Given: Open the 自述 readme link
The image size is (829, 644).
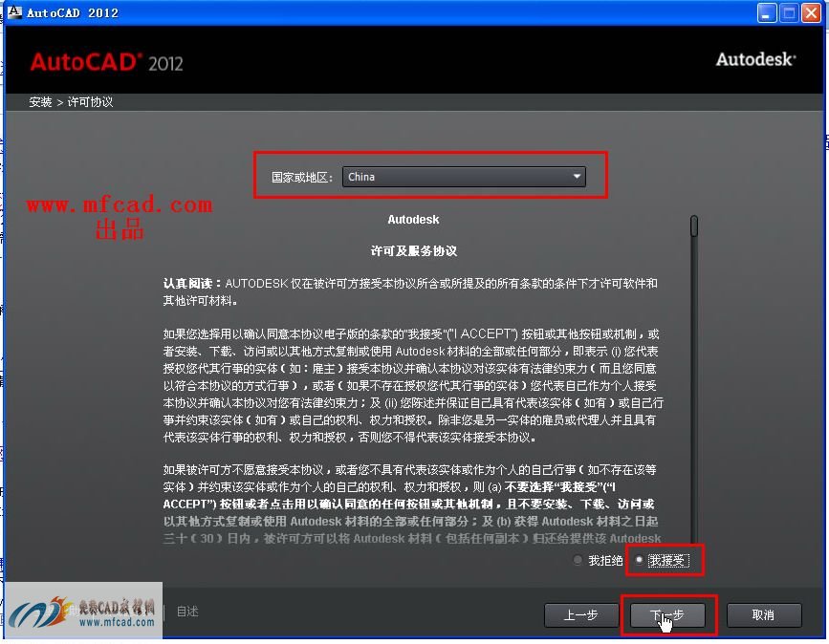Looking at the screenshot, I should [x=187, y=612].
